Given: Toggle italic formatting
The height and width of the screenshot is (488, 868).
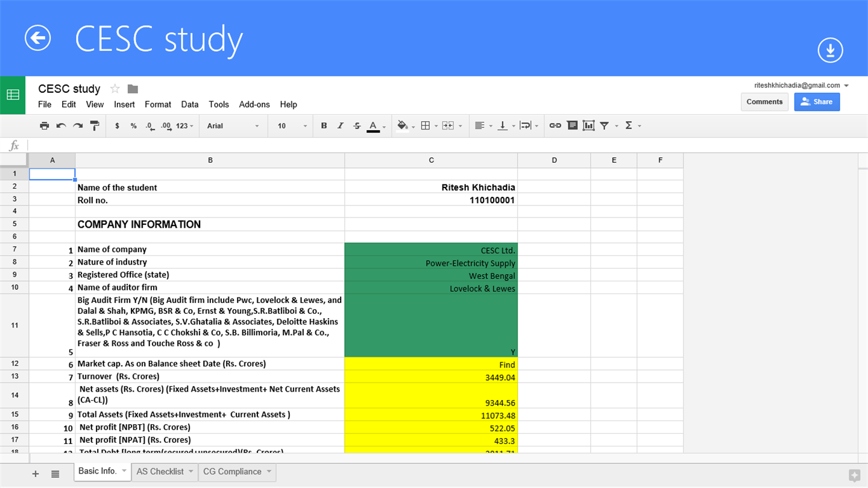Looking at the screenshot, I should (x=340, y=125).
